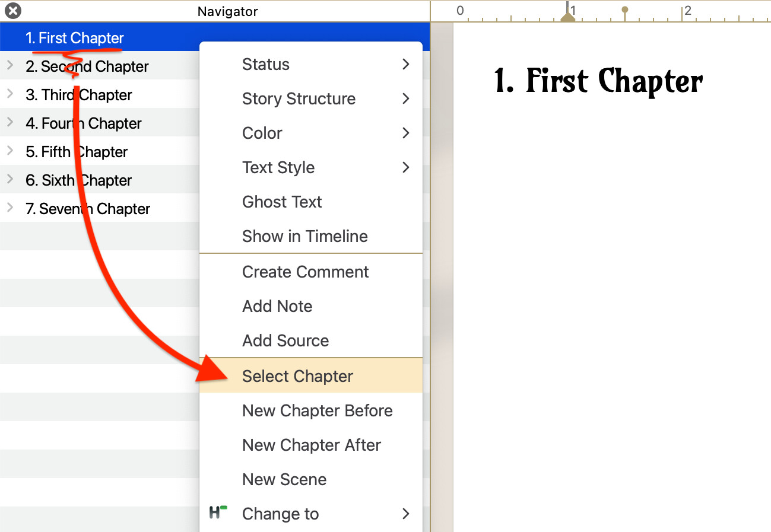The width and height of the screenshot is (771, 532).
Task: Open the Status submenu
Action: [x=310, y=65]
